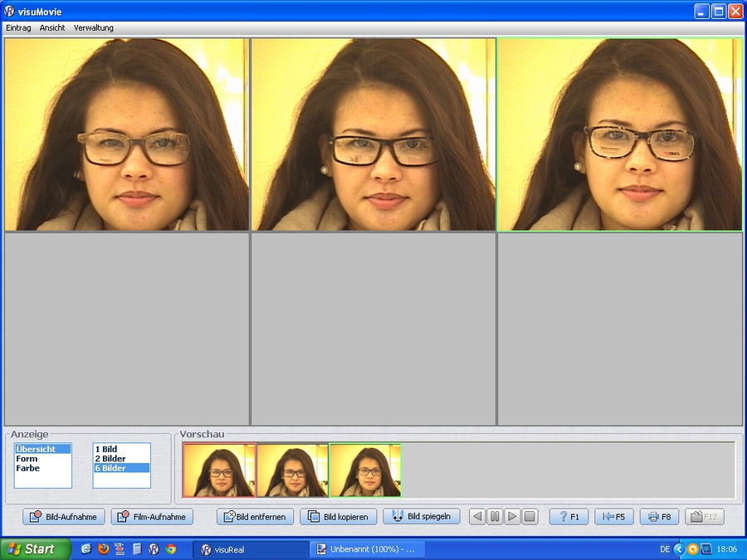Stop the playback
Screen dimensions: 747x560
[x=530, y=517]
